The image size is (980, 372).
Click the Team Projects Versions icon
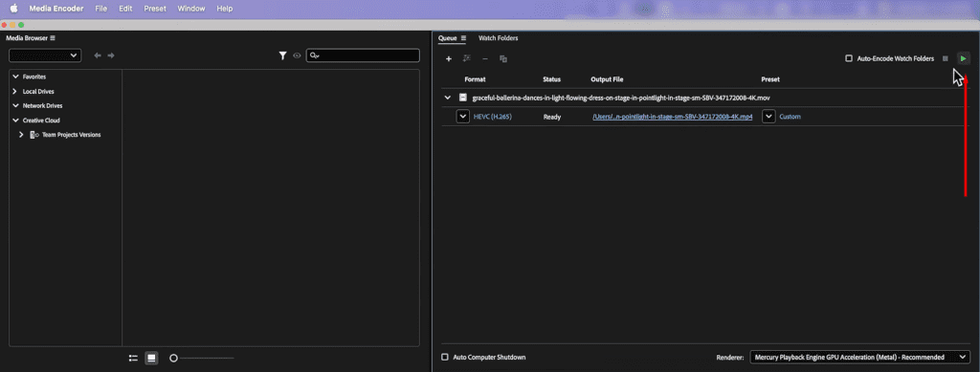click(34, 135)
